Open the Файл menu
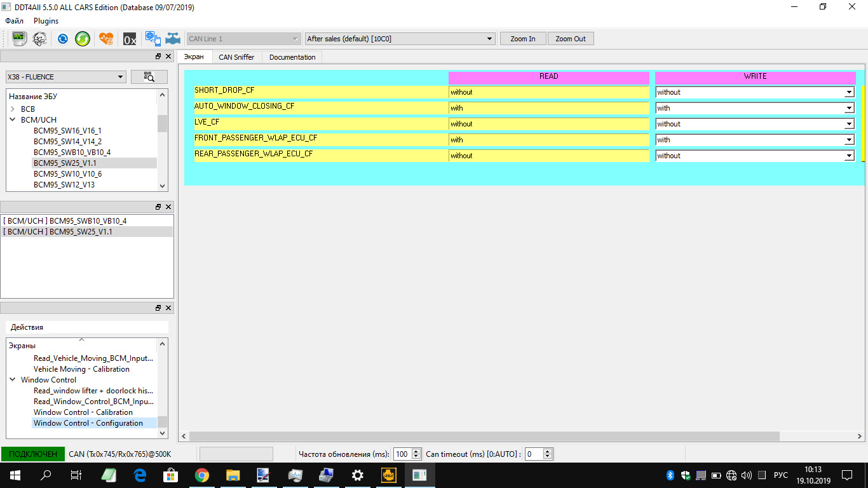The image size is (868, 488). tap(14, 21)
